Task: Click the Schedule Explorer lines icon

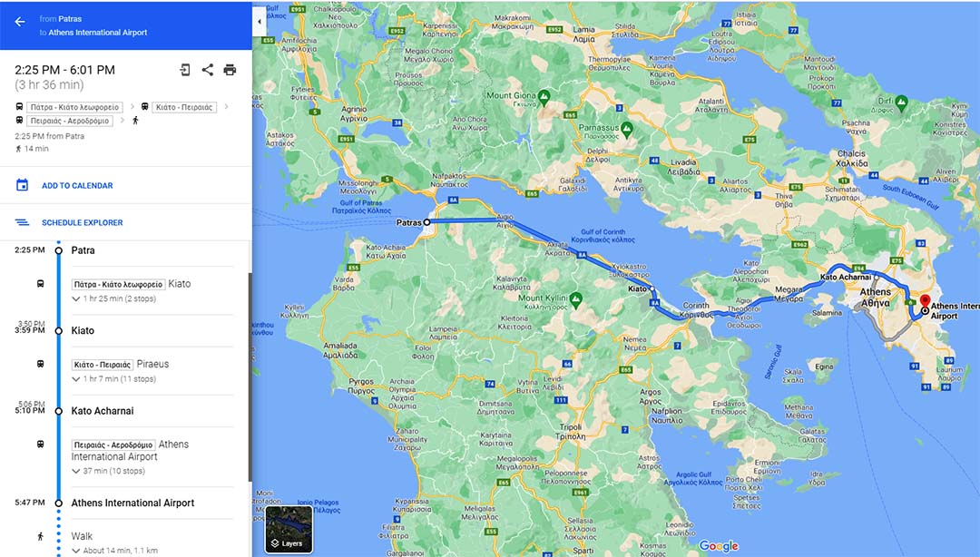Action: pyautogui.click(x=22, y=221)
